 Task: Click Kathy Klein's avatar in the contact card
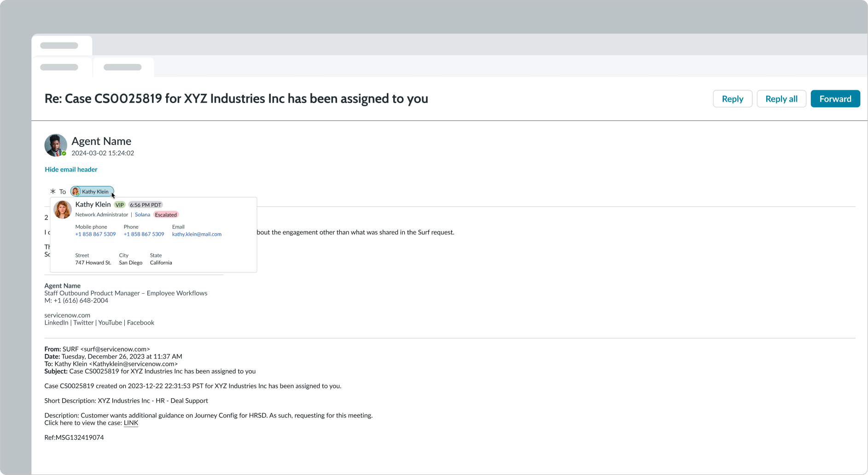coord(63,209)
